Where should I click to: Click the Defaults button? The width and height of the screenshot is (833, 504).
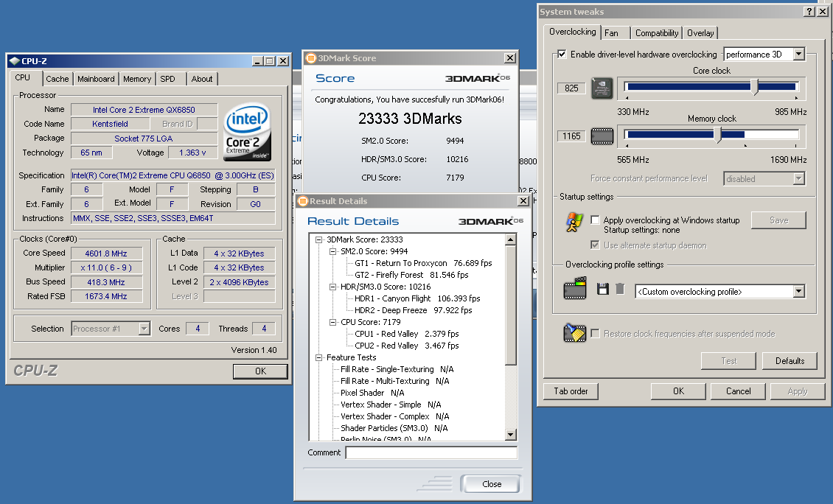(x=790, y=361)
